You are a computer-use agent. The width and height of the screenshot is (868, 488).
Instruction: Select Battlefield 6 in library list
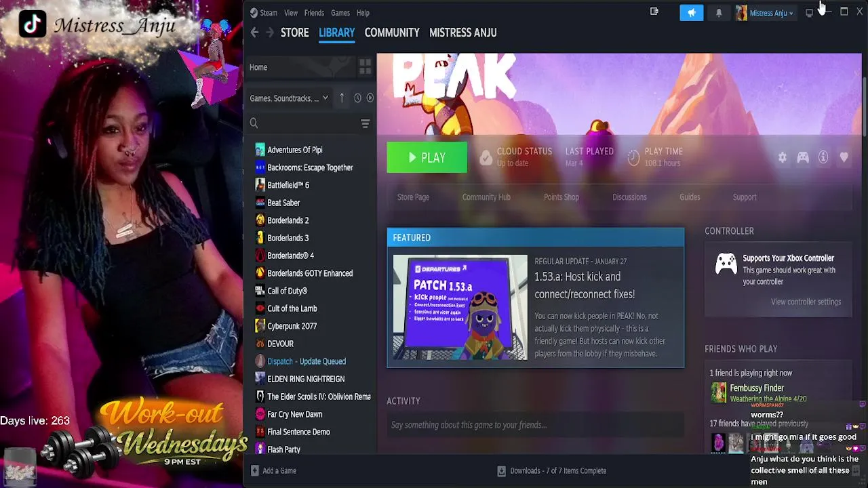click(x=288, y=185)
